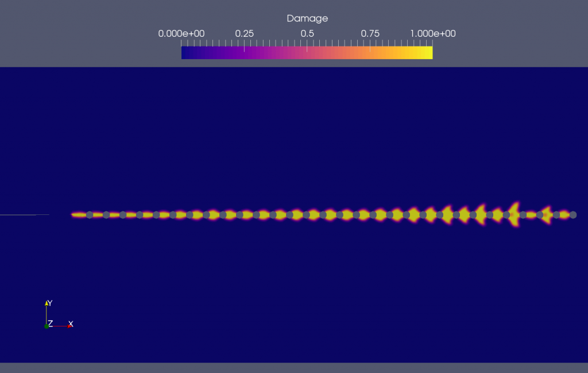Click the pointed left tip of damage band
Image resolution: width=588 pixels, height=373 pixels.
[x=72, y=215]
